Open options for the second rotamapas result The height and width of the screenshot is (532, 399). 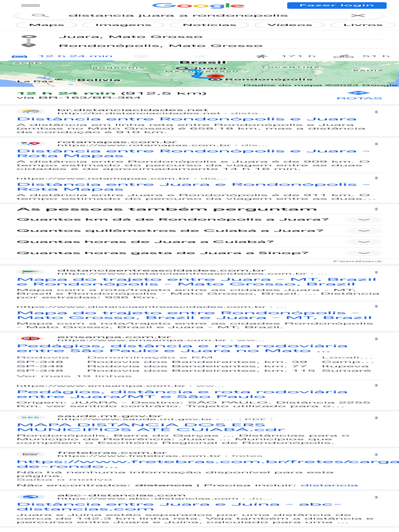tap(376, 178)
